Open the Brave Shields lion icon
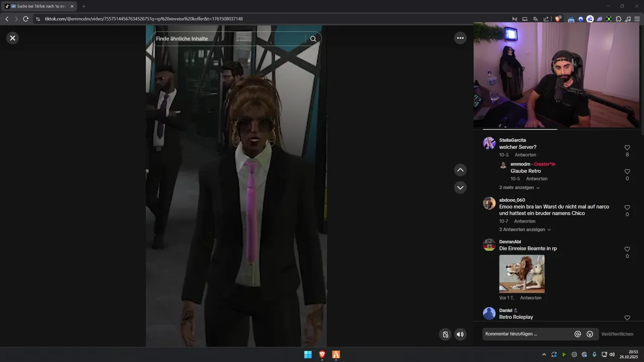 pyautogui.click(x=558, y=19)
